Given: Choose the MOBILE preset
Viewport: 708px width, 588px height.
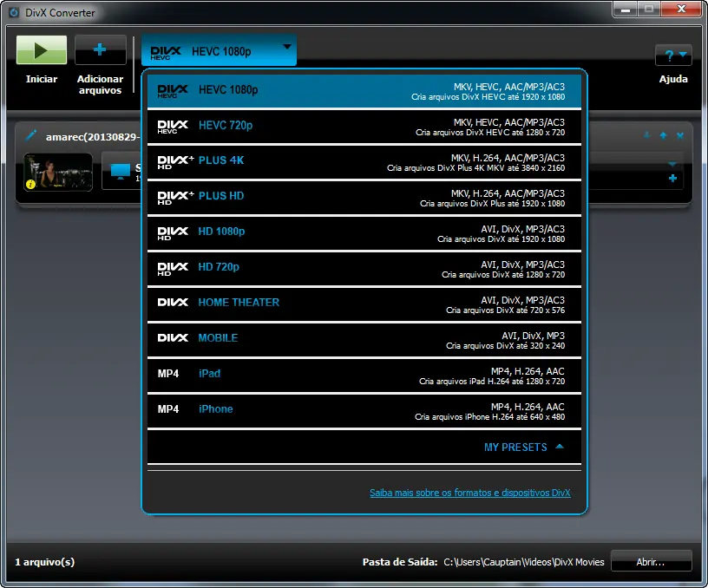Looking at the screenshot, I should (x=364, y=341).
